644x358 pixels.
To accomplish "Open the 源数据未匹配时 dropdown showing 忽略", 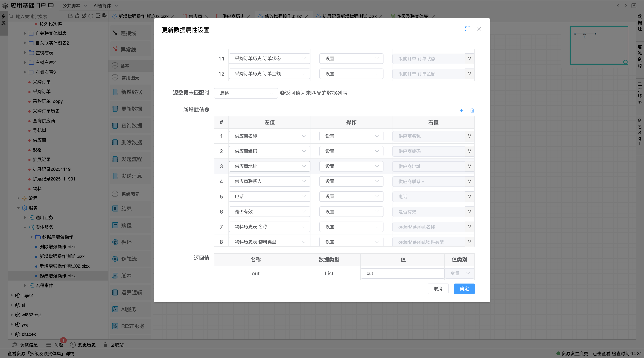I will coord(245,93).
